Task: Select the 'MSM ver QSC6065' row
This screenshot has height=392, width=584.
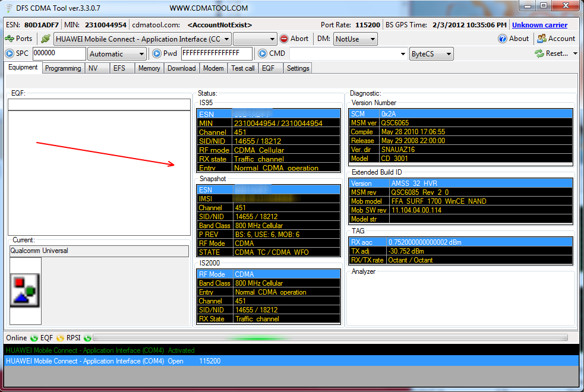Action: pyautogui.click(x=460, y=123)
